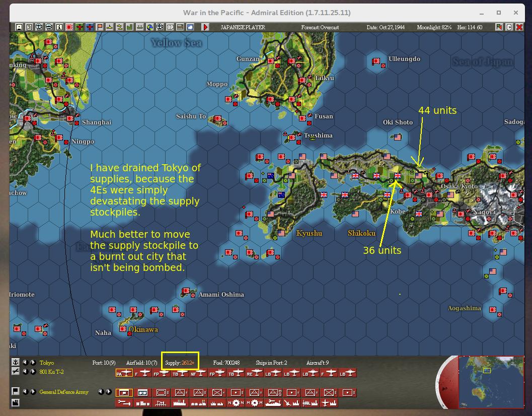Screen dimensions: 532x416
Task: Click the Airfield: 10(7) readout
Action: click(142, 363)
